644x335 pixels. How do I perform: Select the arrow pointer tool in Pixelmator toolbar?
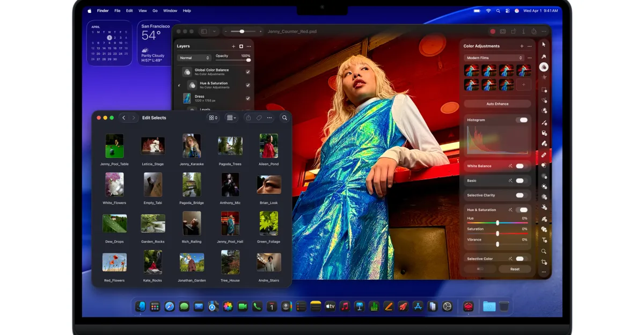(x=544, y=45)
